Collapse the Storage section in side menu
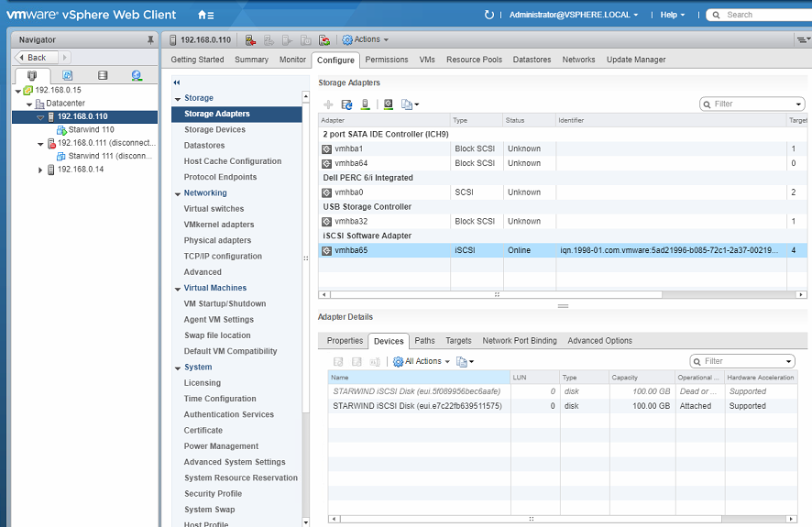The width and height of the screenshot is (812, 527). pos(178,98)
